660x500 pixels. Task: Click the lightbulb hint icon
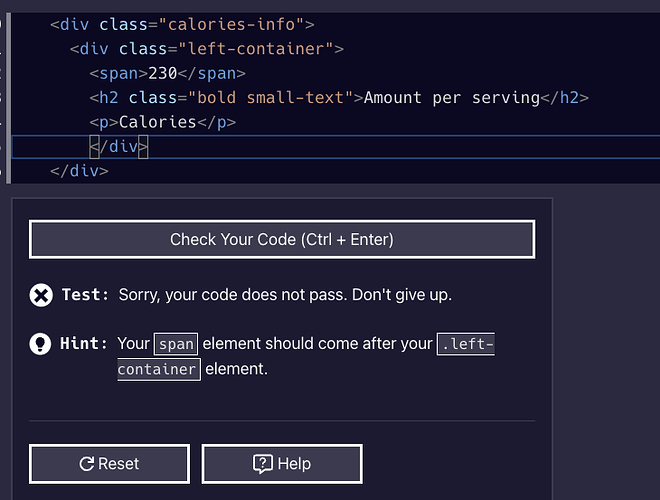click(x=40, y=344)
